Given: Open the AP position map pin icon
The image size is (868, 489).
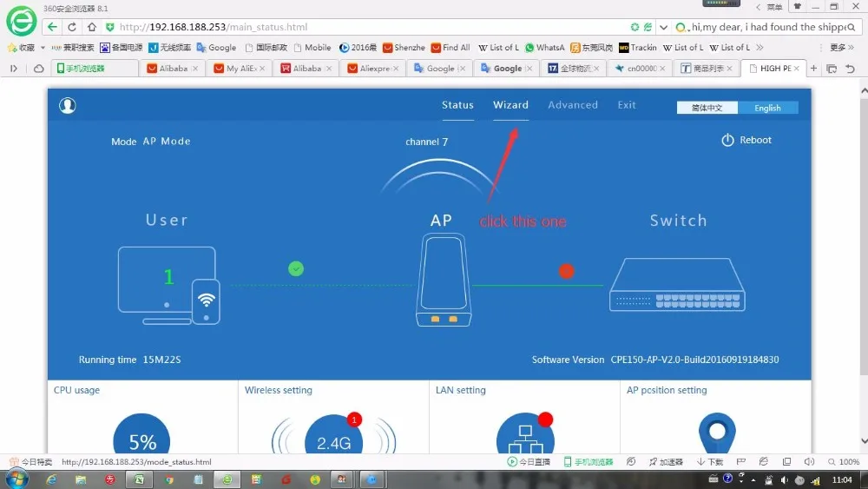Looking at the screenshot, I should [717, 433].
